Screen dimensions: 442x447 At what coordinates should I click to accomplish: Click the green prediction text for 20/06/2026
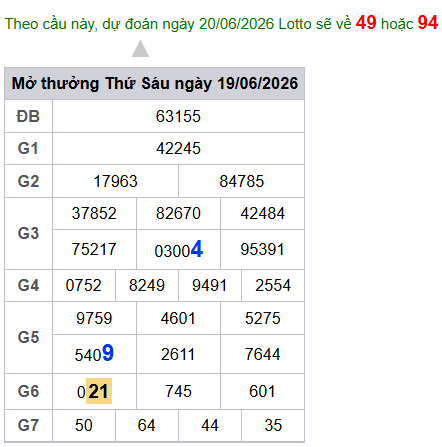(178, 24)
